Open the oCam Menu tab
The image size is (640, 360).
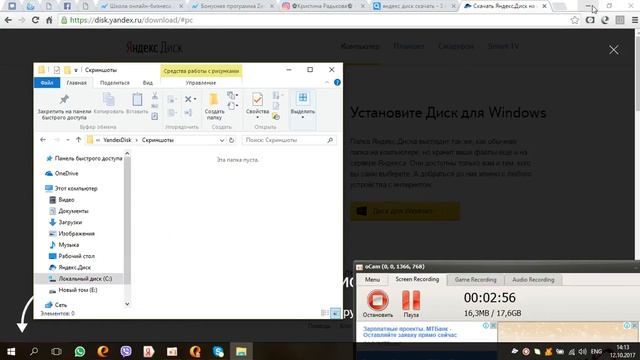click(372, 280)
